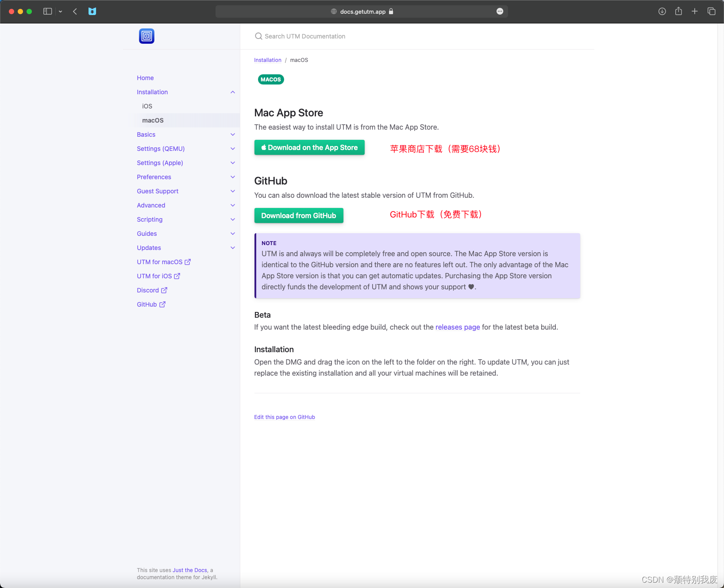Select macOS under Installation

pos(153,120)
